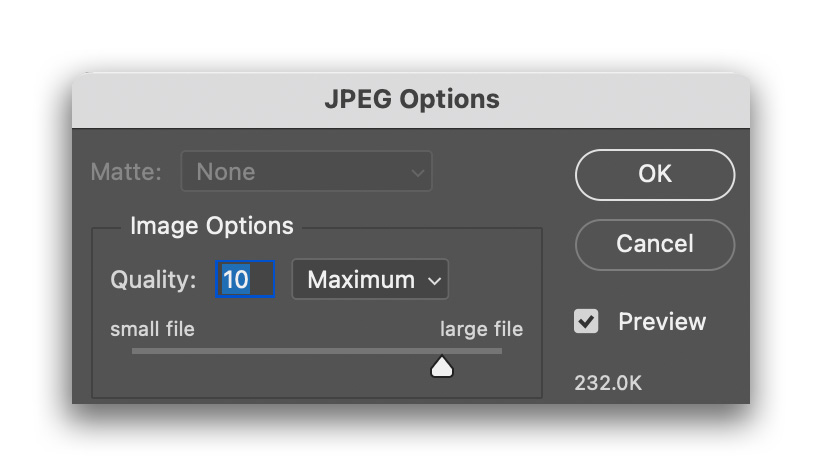Click the JPEG Options title bar
This screenshot has width=822, height=476.
411,100
